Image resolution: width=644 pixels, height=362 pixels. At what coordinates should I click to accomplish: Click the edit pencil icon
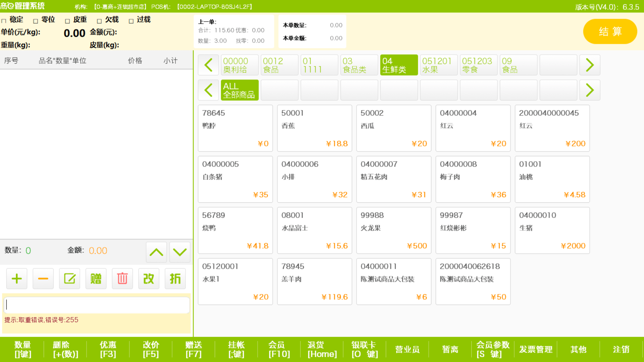(69, 279)
